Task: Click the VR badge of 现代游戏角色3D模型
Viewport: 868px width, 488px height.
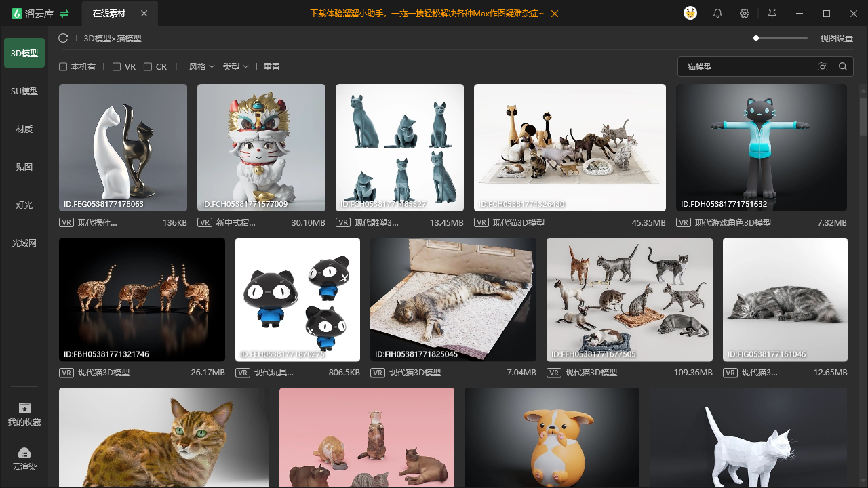Action: 684,222
